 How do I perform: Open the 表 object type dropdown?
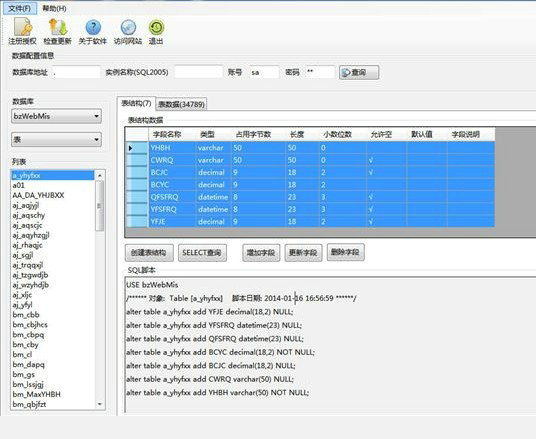click(56, 139)
